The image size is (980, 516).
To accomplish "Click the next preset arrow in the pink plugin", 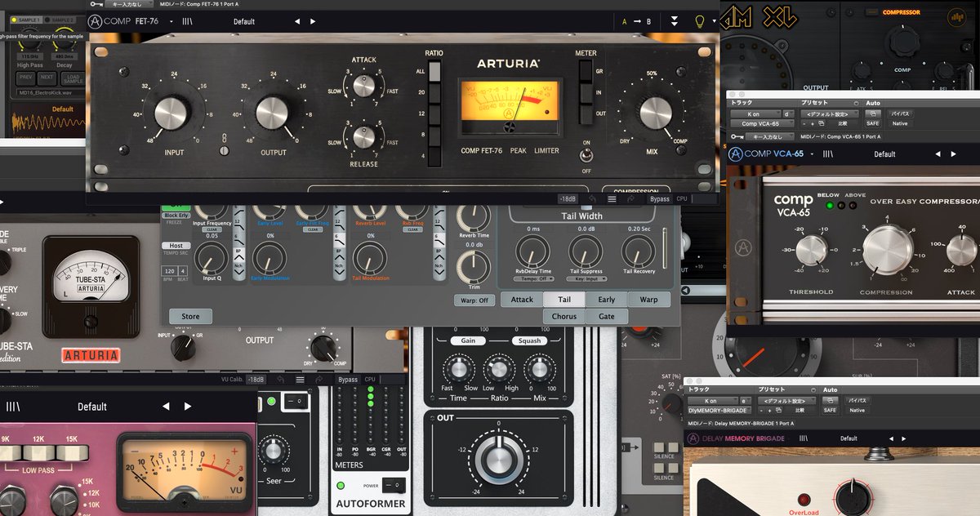I will tap(188, 406).
